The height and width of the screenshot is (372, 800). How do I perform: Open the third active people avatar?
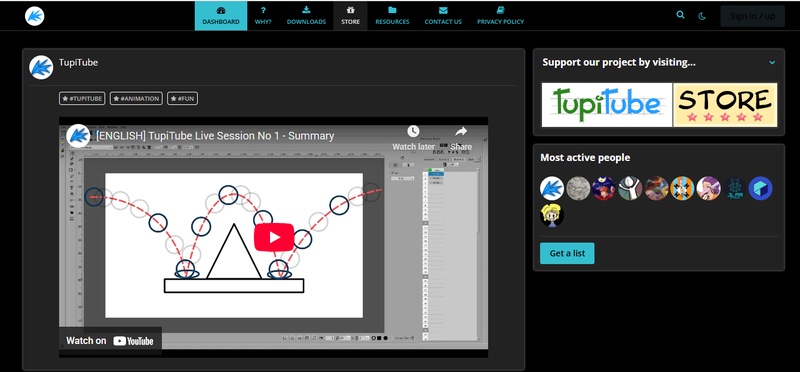(x=604, y=188)
